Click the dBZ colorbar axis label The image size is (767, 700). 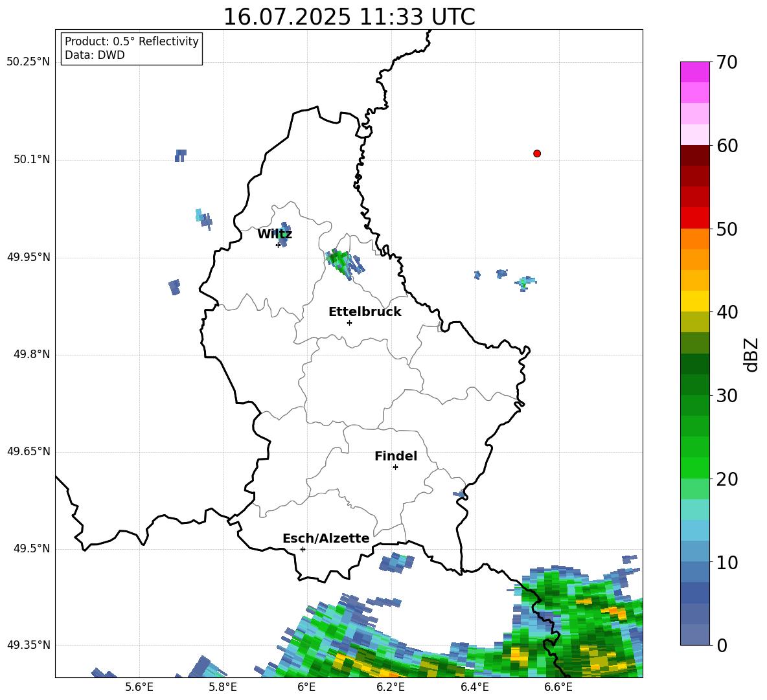(x=751, y=354)
